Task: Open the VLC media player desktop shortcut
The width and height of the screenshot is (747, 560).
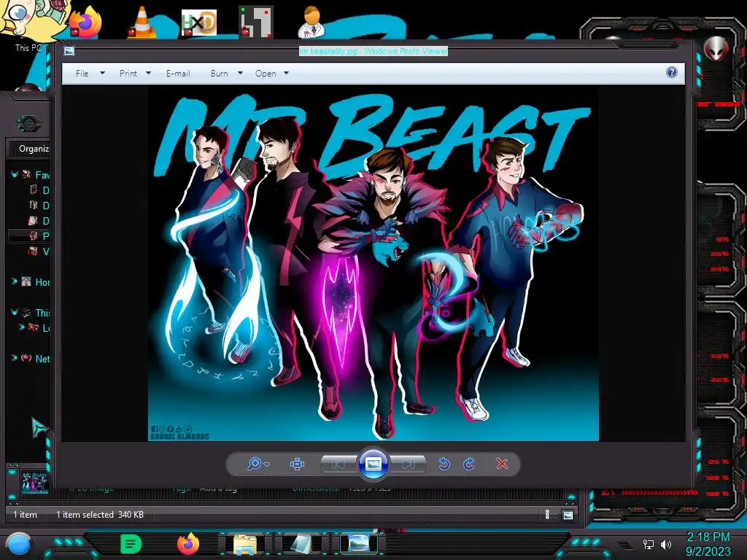Action: click(x=142, y=23)
